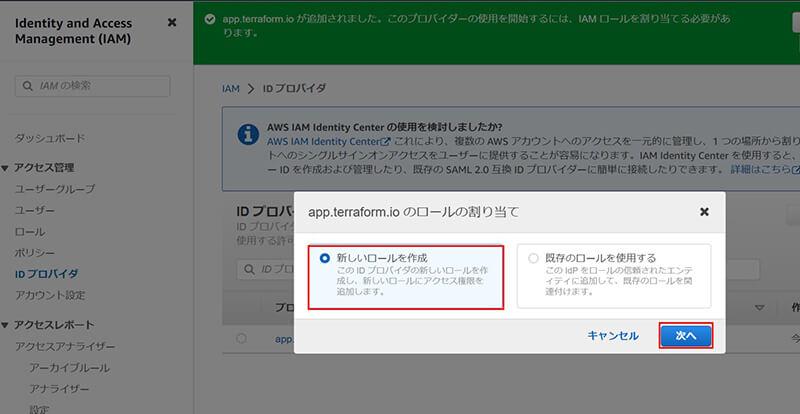Collapse the アクセスレポート section
This screenshot has width=800, height=414.
tap(5, 325)
